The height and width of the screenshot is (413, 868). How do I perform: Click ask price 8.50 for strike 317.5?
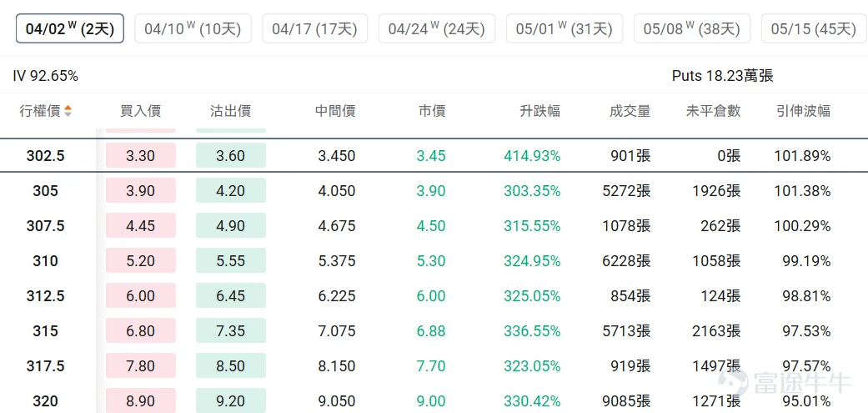click(231, 366)
